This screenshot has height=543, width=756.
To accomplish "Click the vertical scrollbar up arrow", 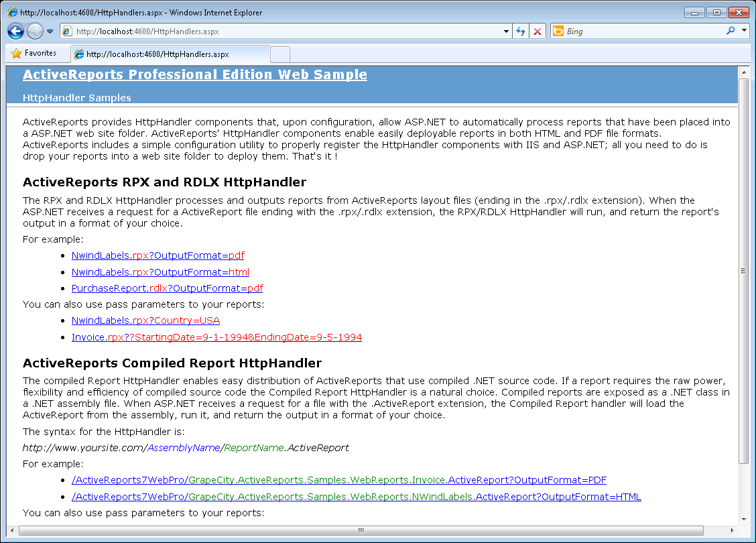I will pyautogui.click(x=744, y=72).
